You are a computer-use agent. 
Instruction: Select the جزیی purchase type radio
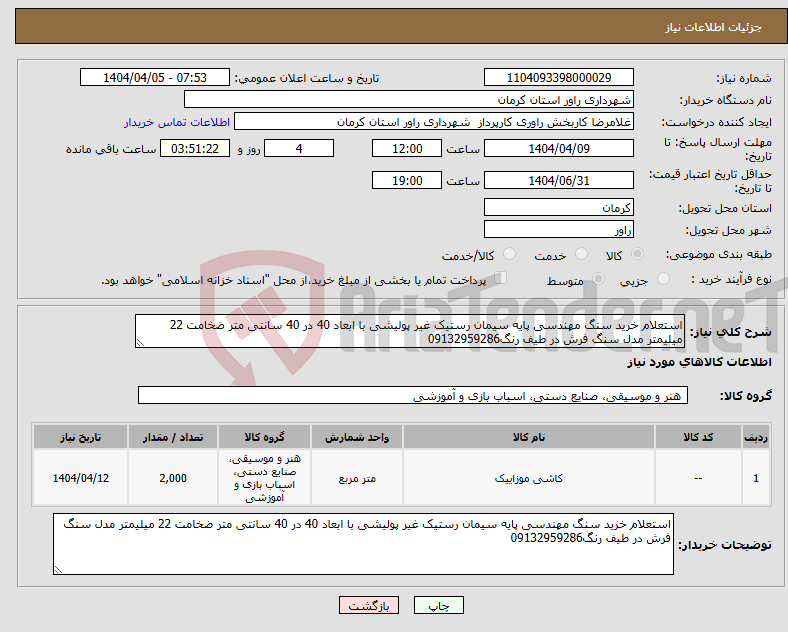coord(663,278)
